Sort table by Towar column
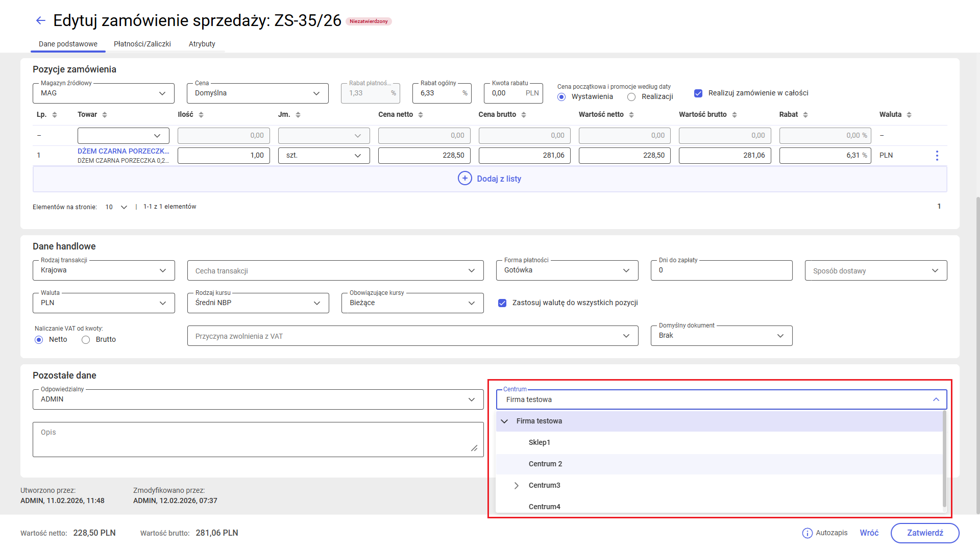 pos(105,115)
